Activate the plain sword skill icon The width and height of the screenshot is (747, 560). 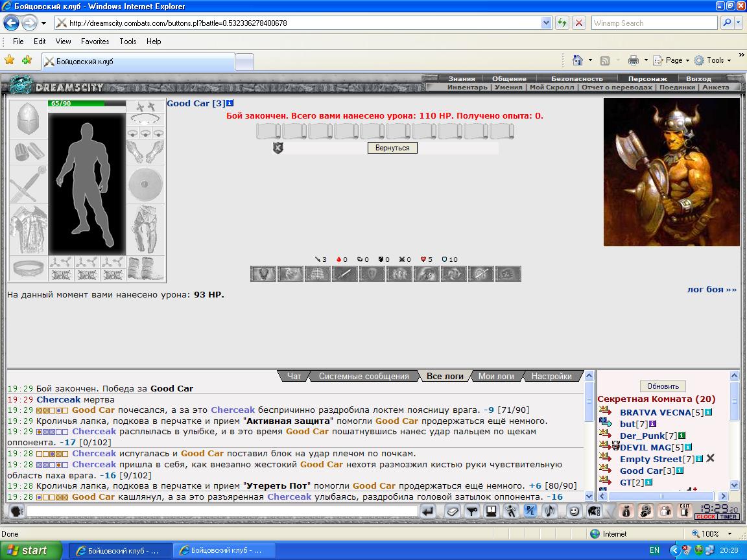coord(344,274)
